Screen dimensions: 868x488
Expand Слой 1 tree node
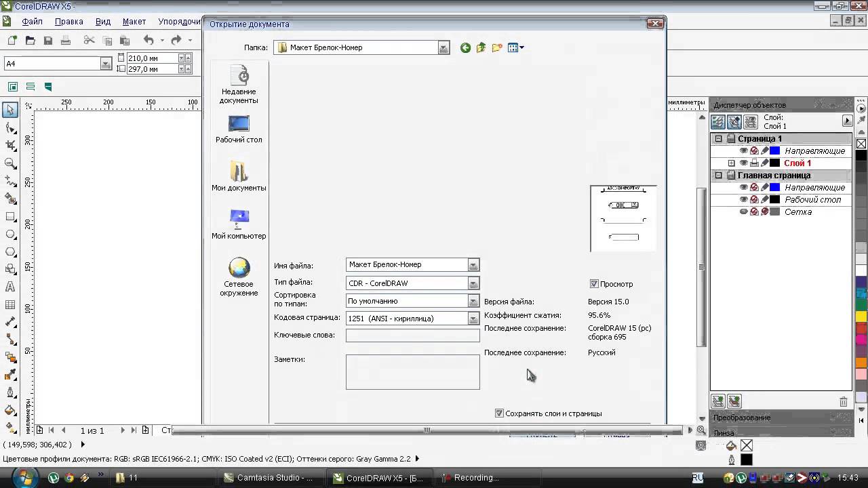[731, 163]
